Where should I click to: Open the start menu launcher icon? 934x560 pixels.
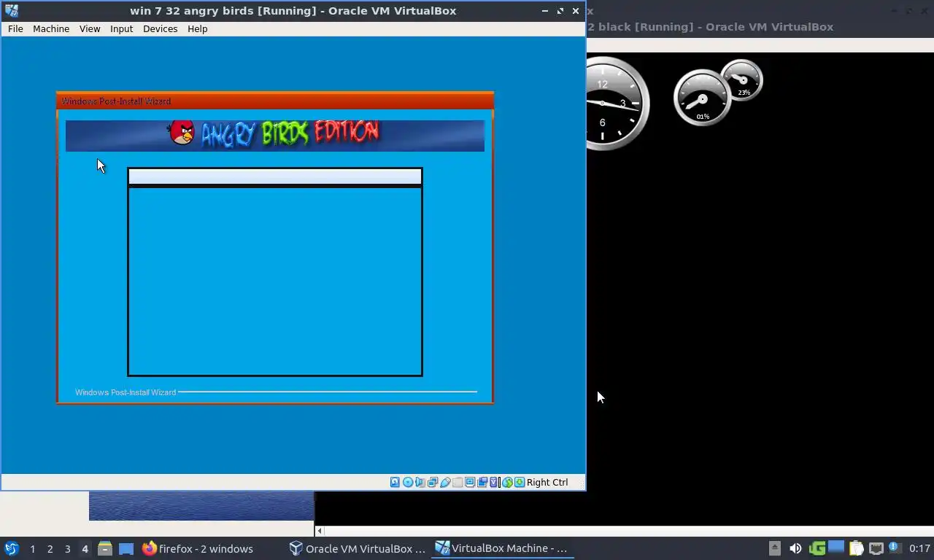[x=11, y=548]
